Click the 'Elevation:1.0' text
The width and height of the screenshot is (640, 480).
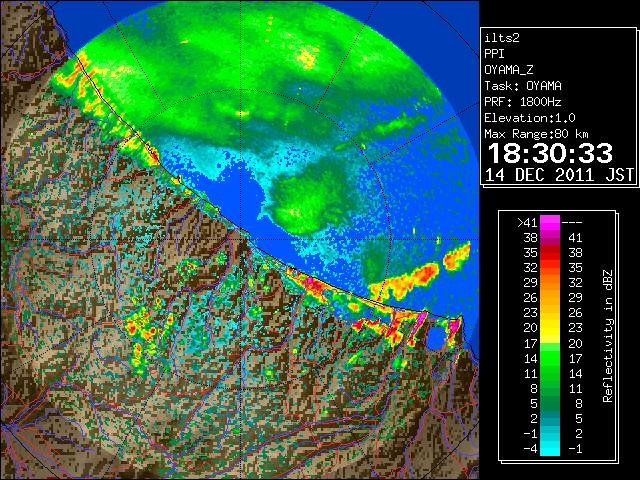coord(530,118)
